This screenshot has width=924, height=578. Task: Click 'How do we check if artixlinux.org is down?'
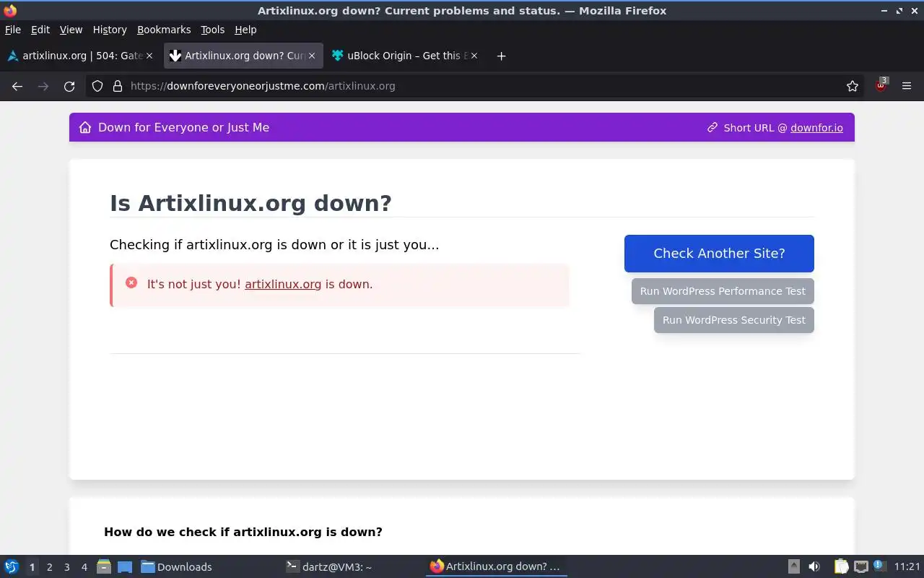pyautogui.click(x=243, y=532)
